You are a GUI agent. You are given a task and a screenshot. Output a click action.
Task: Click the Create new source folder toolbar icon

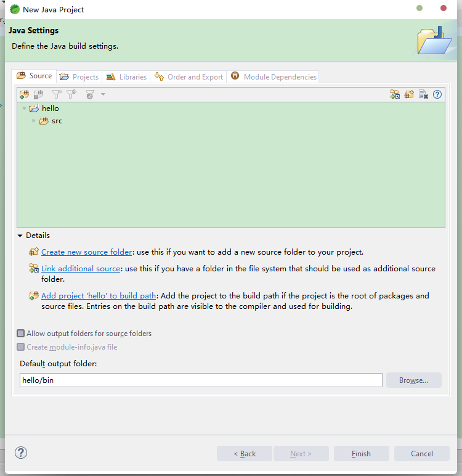click(409, 94)
